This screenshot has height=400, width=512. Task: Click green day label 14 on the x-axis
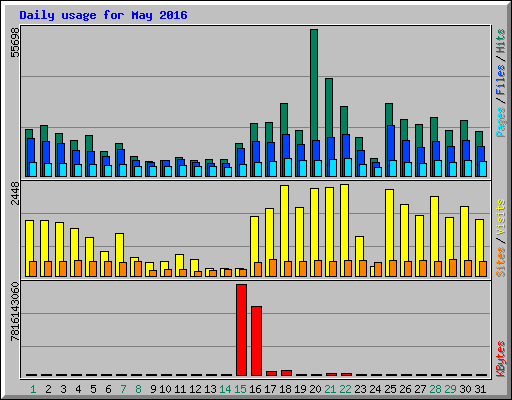tap(225, 389)
